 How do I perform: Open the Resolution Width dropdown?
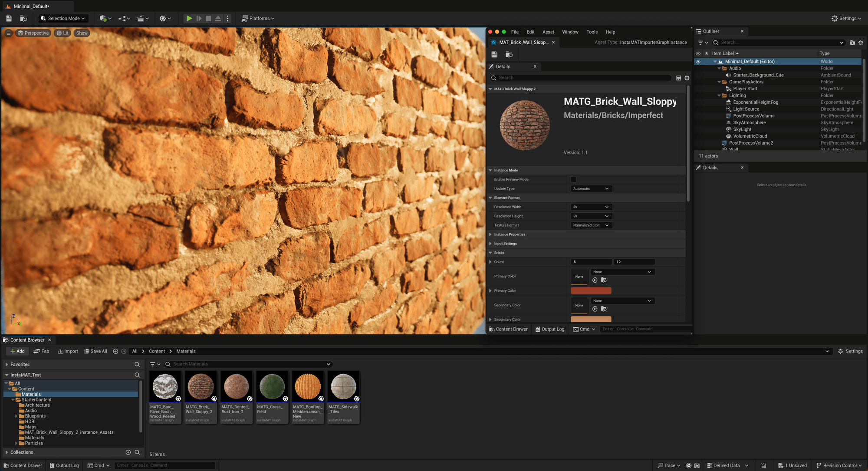(x=591, y=207)
